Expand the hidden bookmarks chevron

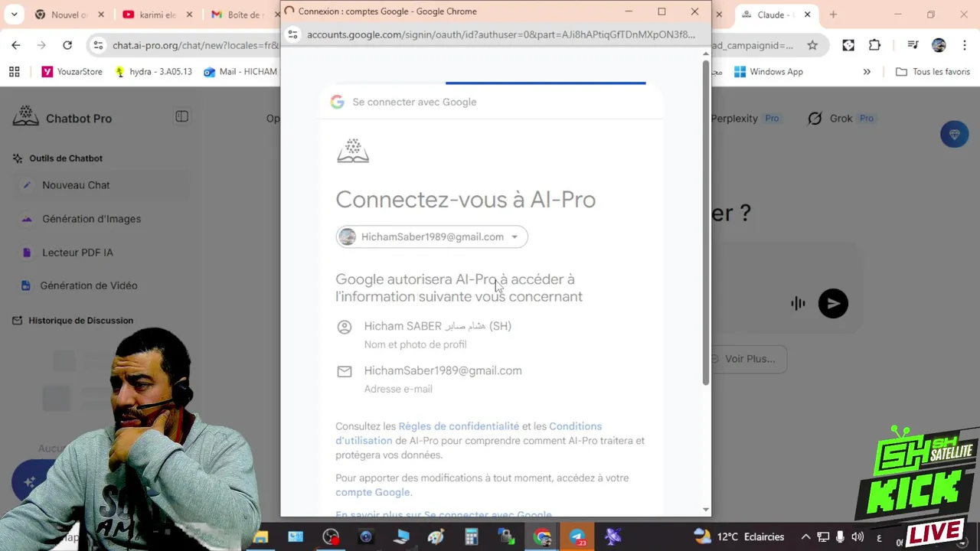pos(867,72)
